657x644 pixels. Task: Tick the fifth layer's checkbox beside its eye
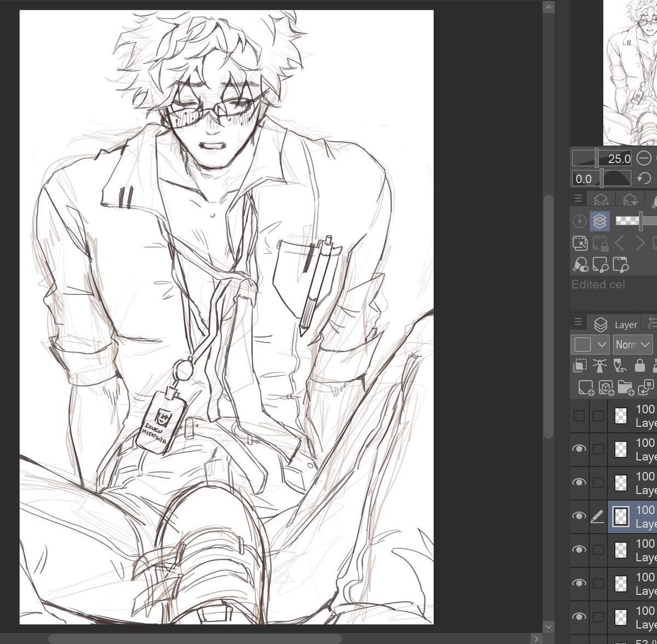click(x=598, y=550)
